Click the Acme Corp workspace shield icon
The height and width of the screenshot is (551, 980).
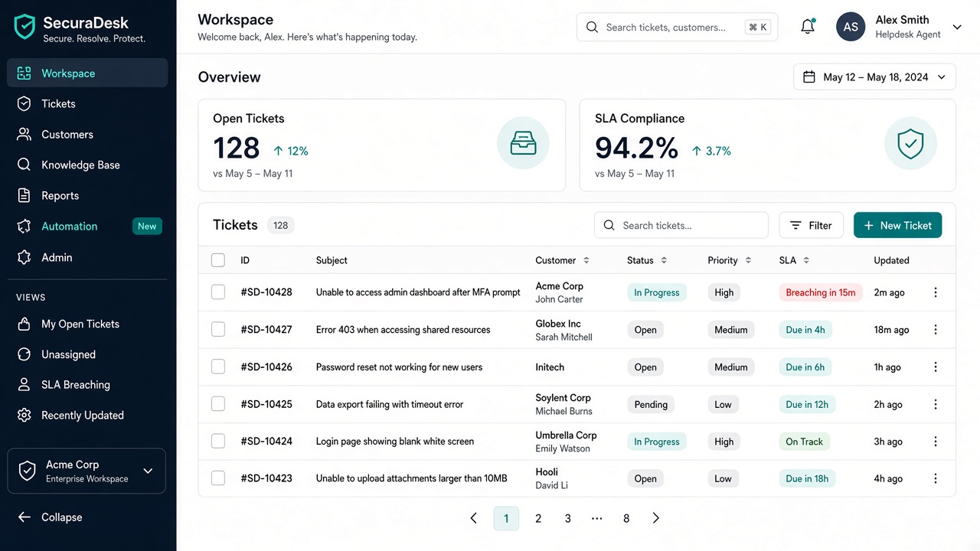coord(27,471)
